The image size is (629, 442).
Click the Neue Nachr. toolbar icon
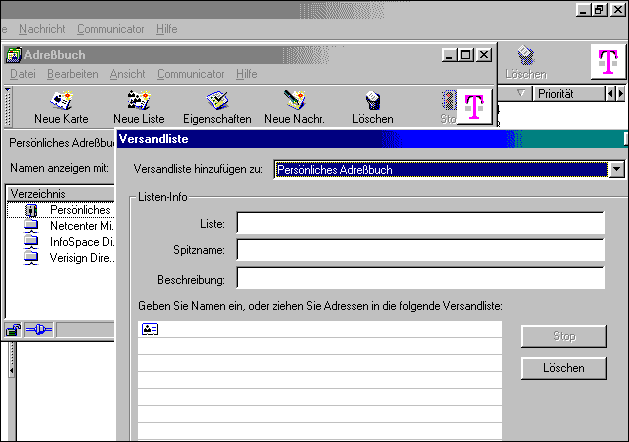[x=294, y=101]
